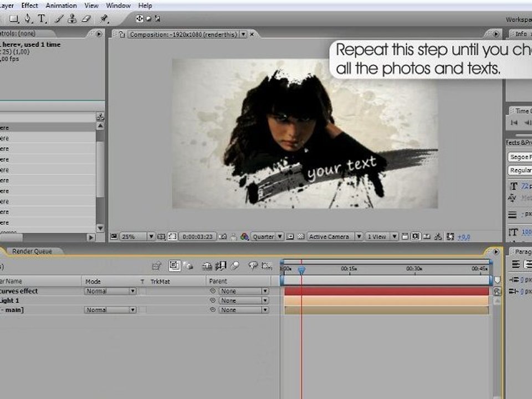
Task: Select the Clone Stamp tool
Action: [x=72, y=19]
